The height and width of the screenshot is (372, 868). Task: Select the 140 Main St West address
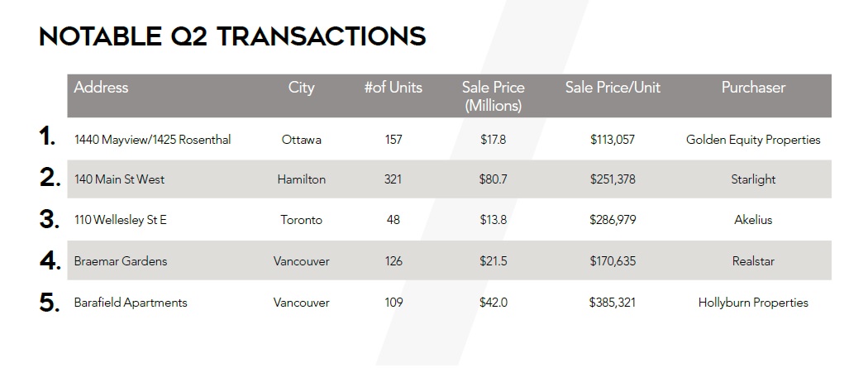(x=119, y=179)
